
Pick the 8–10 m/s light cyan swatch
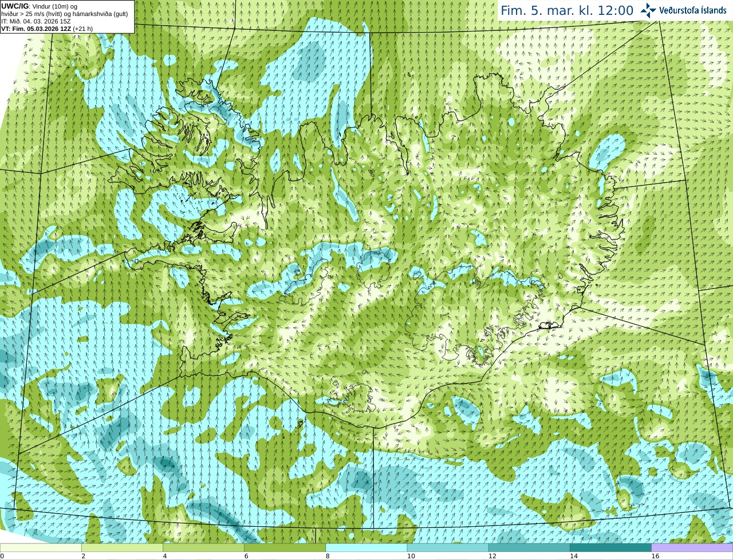point(366,547)
